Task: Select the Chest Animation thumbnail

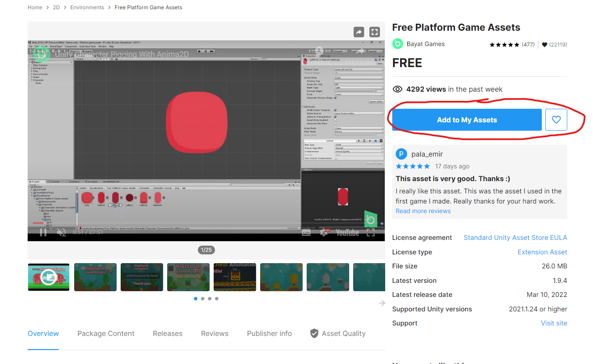Action: pos(235,277)
